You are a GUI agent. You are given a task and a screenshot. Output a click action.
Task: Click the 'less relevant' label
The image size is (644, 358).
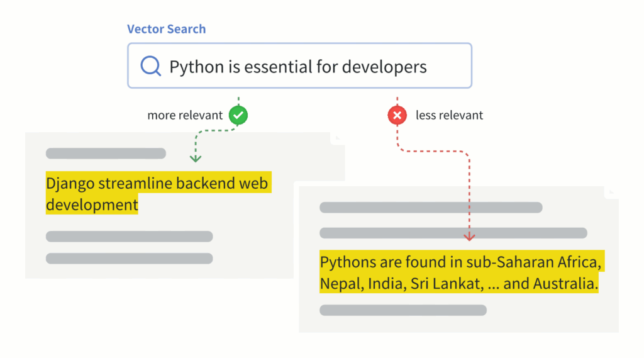click(x=449, y=116)
